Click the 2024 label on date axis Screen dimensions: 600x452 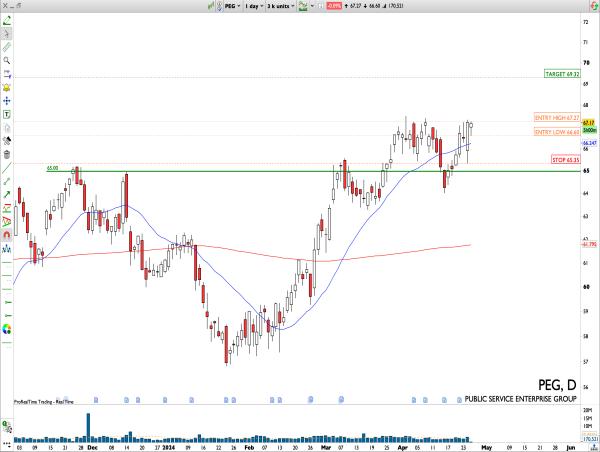[168, 447]
